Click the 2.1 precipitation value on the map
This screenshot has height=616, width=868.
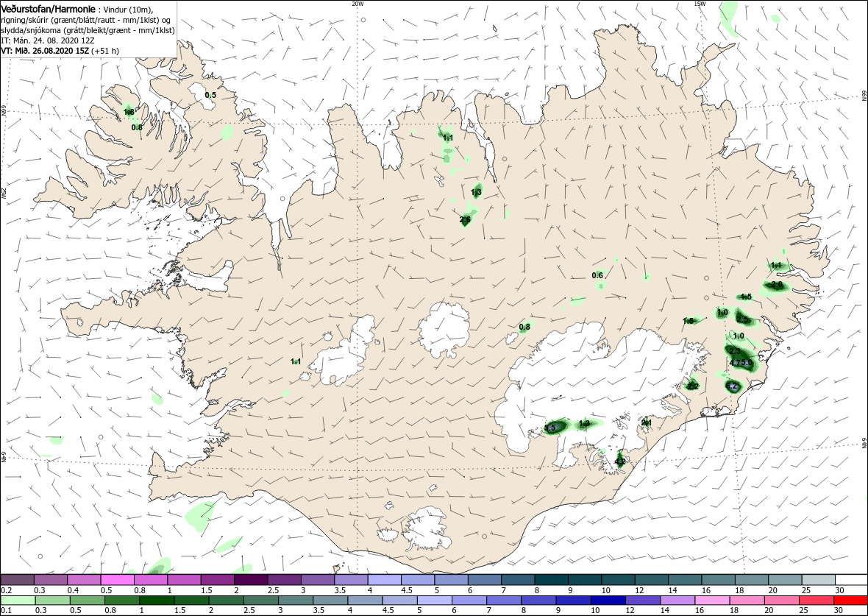(646, 423)
